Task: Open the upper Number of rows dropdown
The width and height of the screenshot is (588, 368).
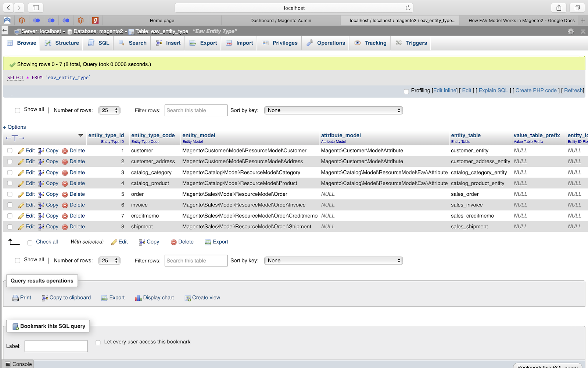Action: pos(110,110)
